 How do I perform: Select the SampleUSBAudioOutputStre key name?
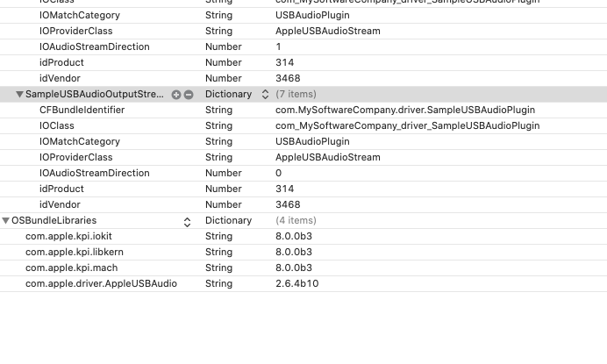[x=95, y=94]
